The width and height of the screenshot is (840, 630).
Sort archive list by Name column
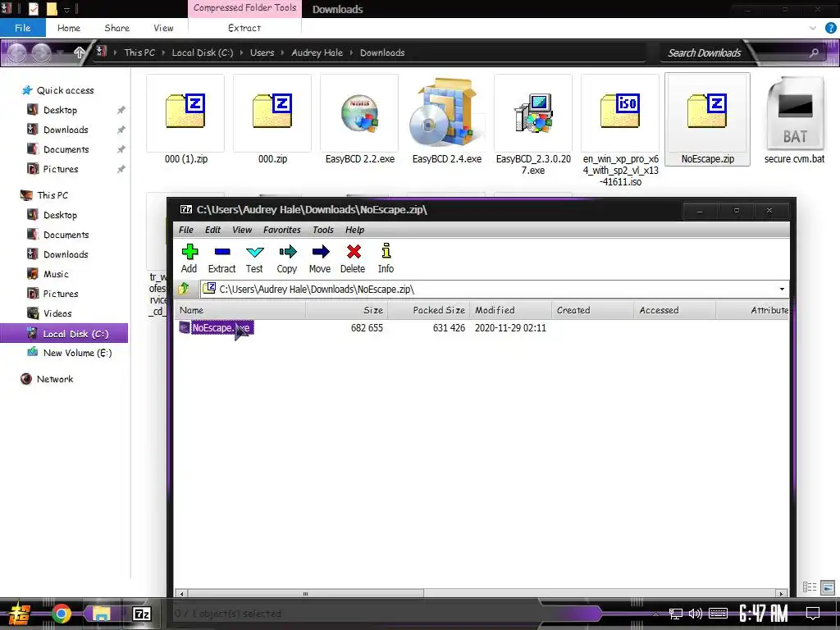coord(240,310)
